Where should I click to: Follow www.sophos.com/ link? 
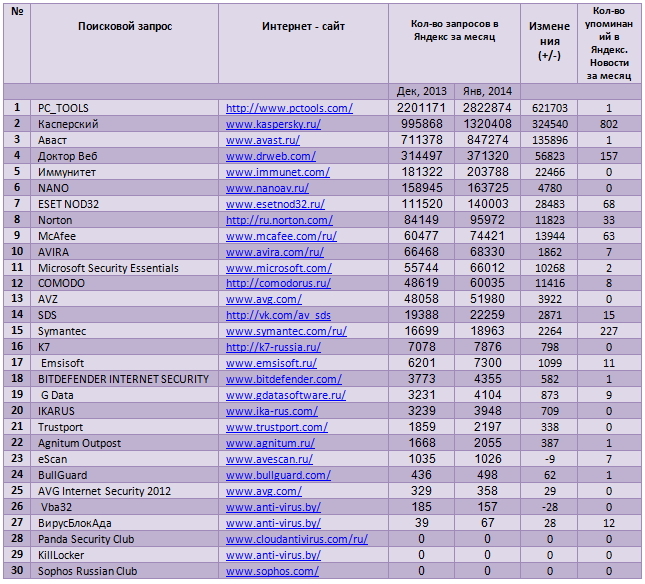point(272,571)
